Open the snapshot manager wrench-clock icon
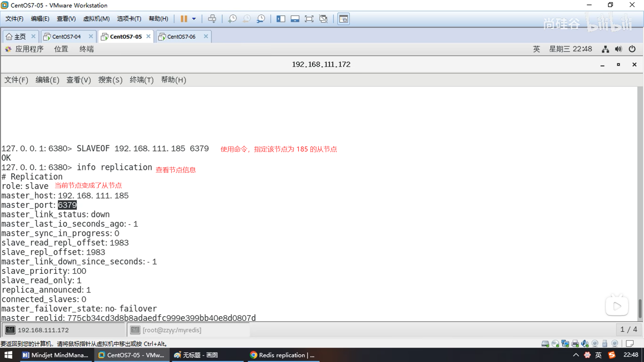The height and width of the screenshot is (362, 644). 261,19
